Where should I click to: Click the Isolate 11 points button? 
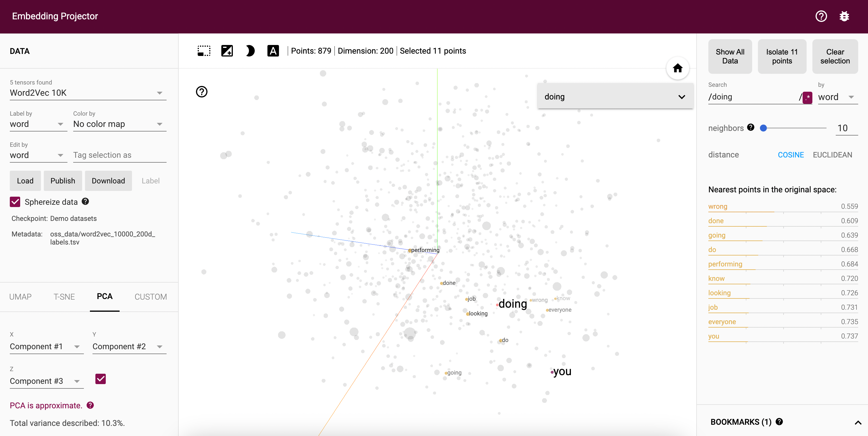click(x=782, y=56)
